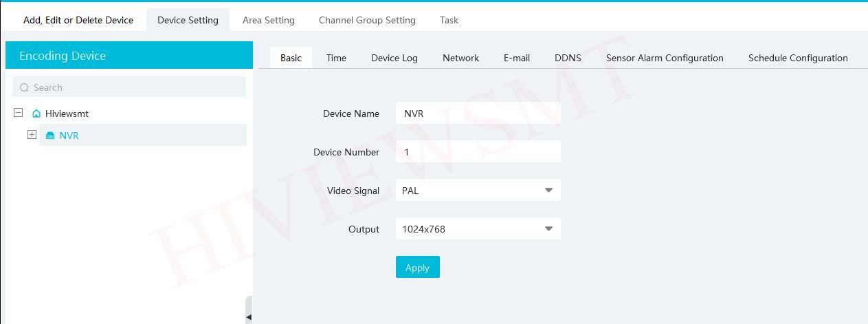
Task: Click the NVR device icon
Action: click(49, 136)
